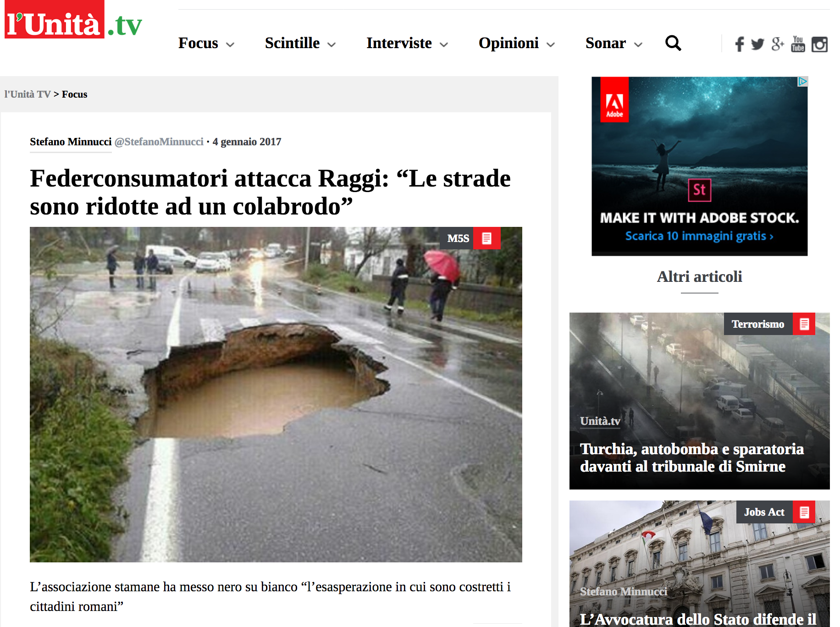Image resolution: width=840 pixels, height=627 pixels.
Task: Open author Stefano Minnucci's page
Action: pos(71,142)
